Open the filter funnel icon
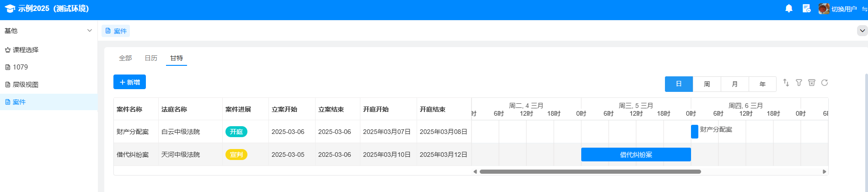 coord(799,83)
